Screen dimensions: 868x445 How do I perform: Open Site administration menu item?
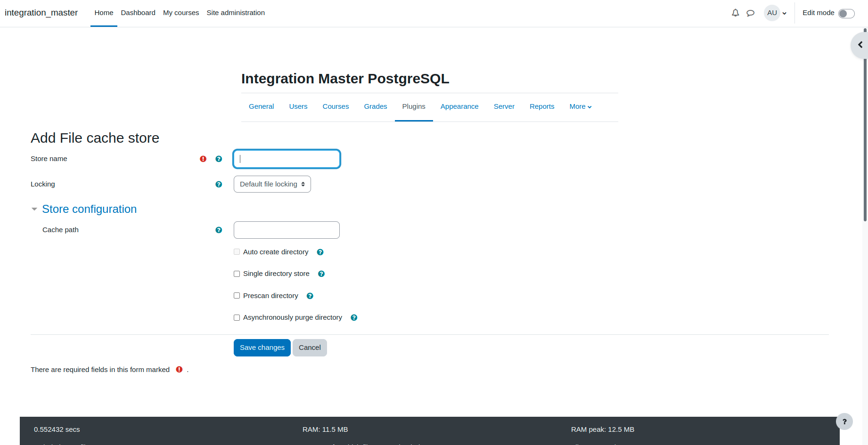236,13
